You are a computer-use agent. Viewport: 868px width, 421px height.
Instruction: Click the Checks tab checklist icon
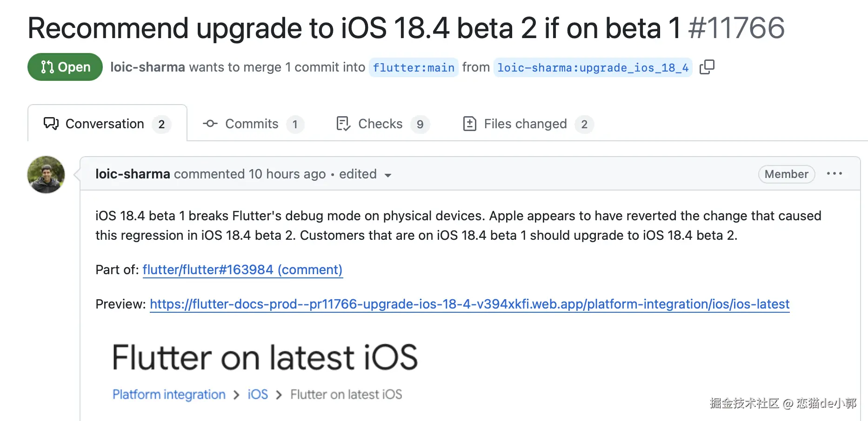coord(343,124)
